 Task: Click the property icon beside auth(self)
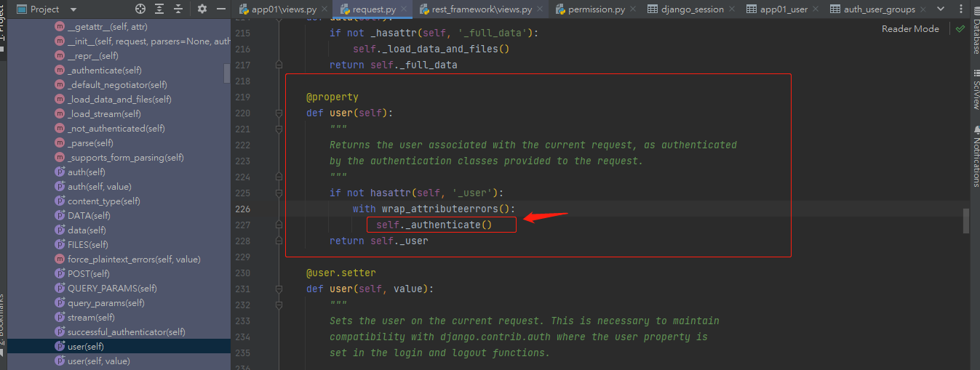point(60,172)
